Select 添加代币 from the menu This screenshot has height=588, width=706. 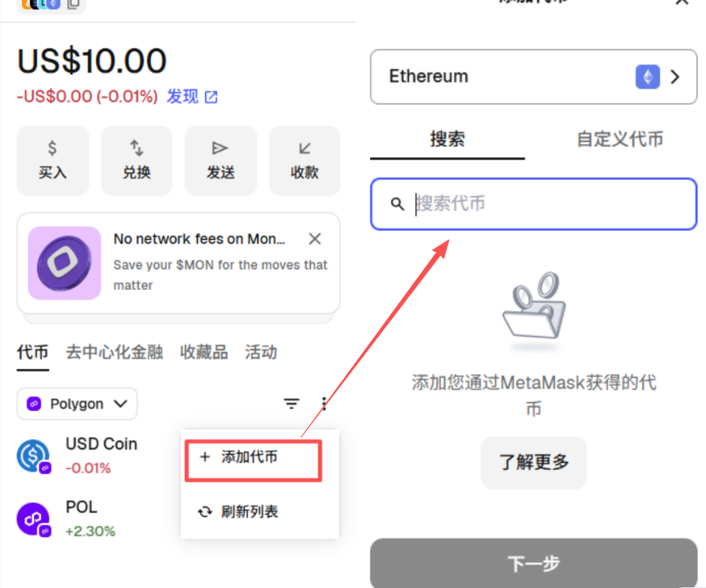[253, 457]
